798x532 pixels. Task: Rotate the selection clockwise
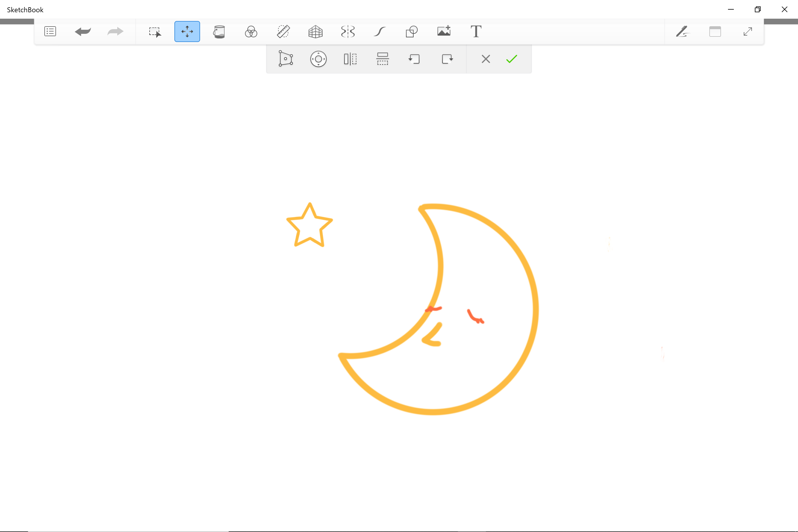447,59
